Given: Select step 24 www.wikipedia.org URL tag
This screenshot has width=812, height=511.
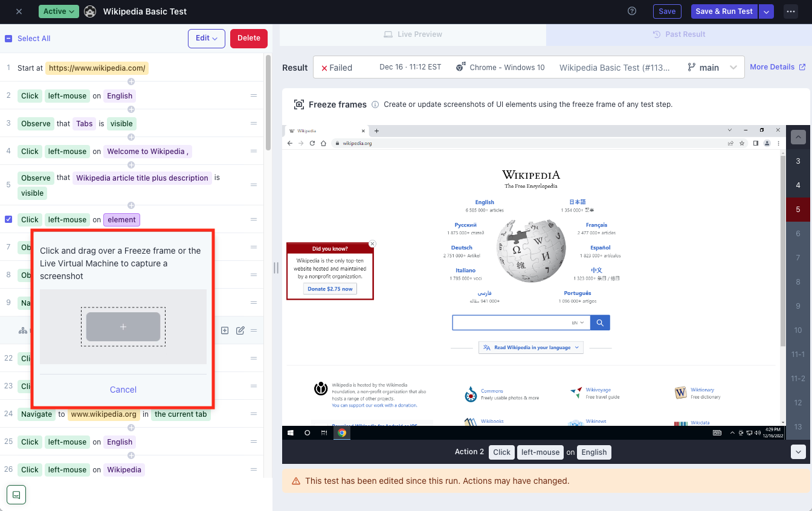Looking at the screenshot, I should pyautogui.click(x=103, y=414).
